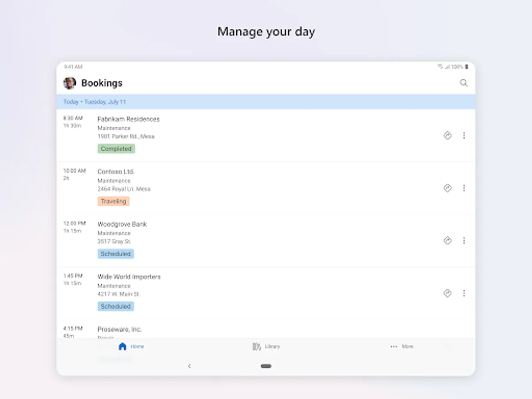Open the overflow menu for Wide World Importers
Screen dimensions: 532x399
pyautogui.click(x=464, y=293)
